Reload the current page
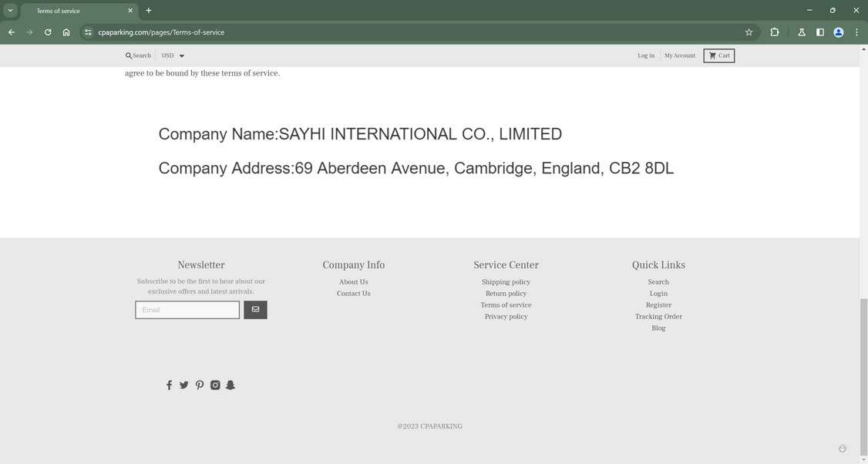This screenshot has width=868, height=464. click(x=48, y=32)
